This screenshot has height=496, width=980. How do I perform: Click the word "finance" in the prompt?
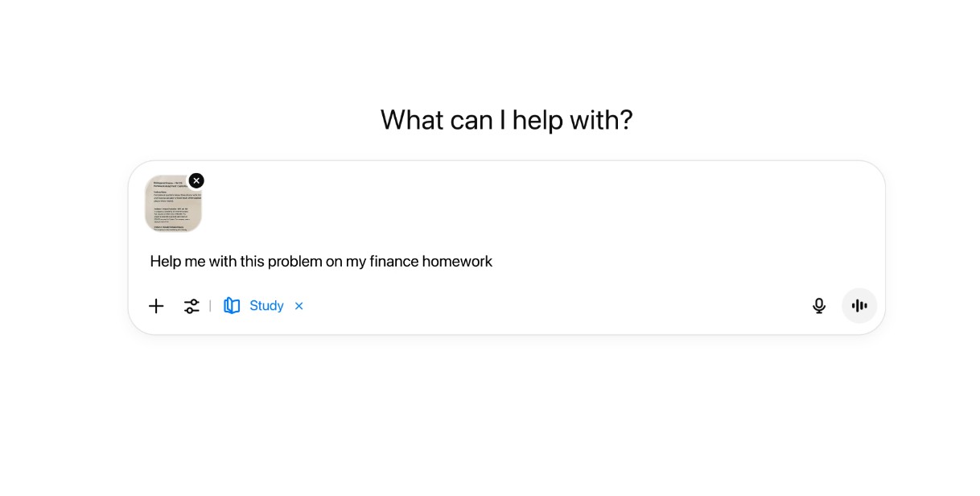pos(394,262)
